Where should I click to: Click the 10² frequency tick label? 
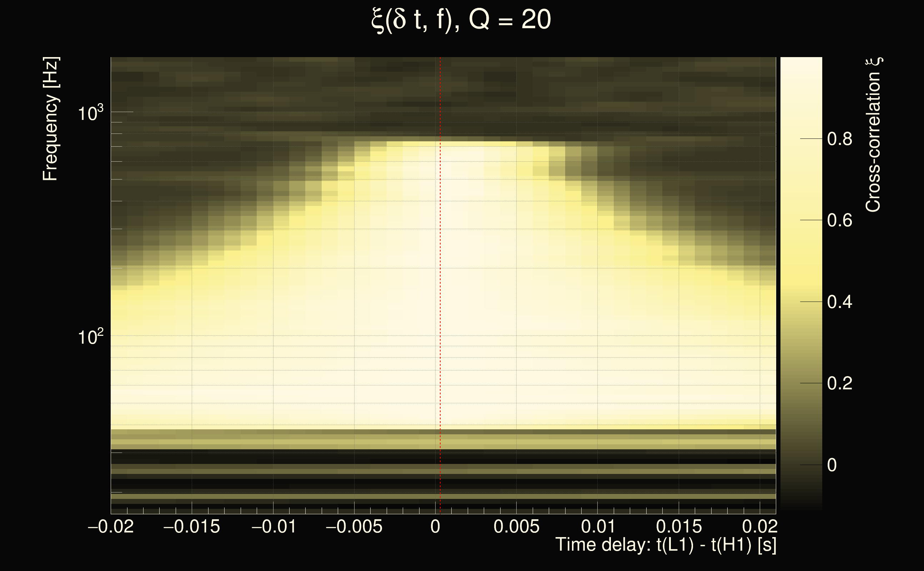(90, 336)
